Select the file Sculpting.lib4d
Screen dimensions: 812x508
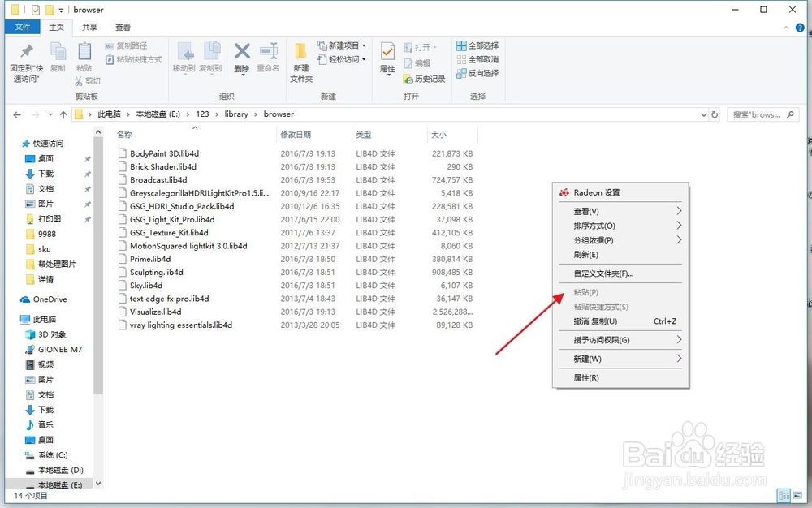(x=157, y=272)
